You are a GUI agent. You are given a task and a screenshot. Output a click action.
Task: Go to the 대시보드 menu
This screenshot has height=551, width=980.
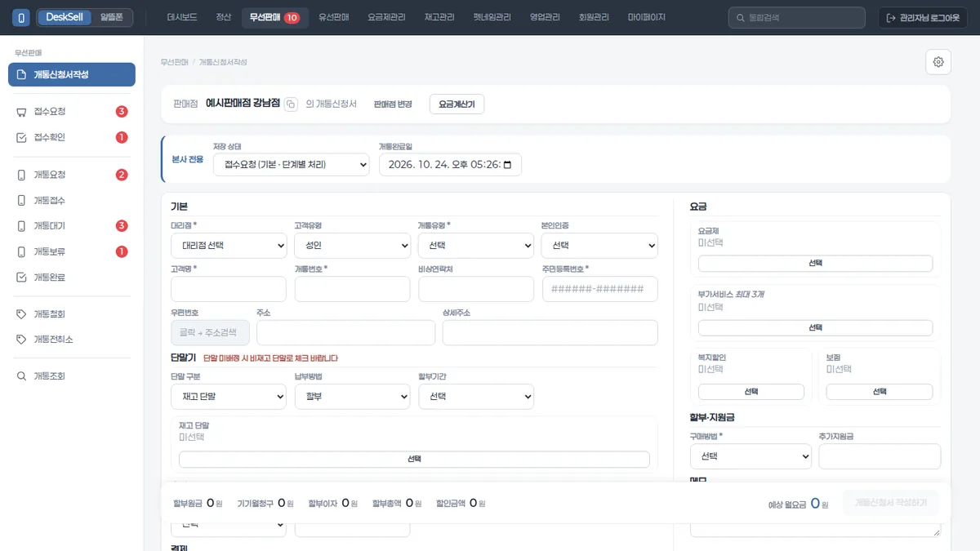(183, 17)
